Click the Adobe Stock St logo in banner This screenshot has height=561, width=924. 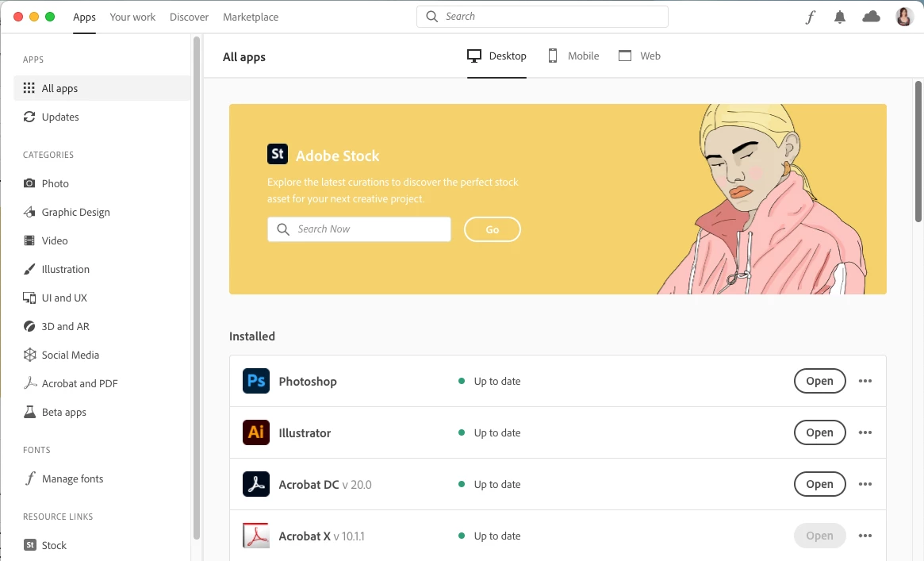pos(278,154)
